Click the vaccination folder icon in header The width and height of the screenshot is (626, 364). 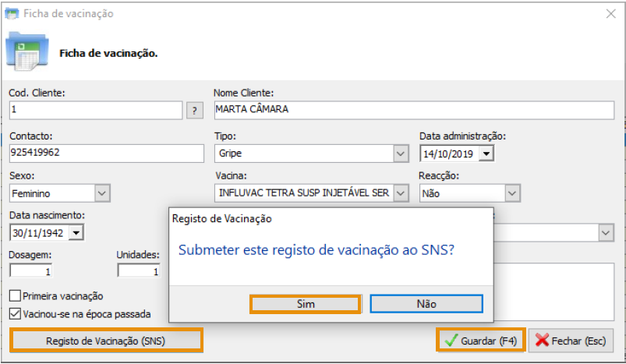(28, 52)
